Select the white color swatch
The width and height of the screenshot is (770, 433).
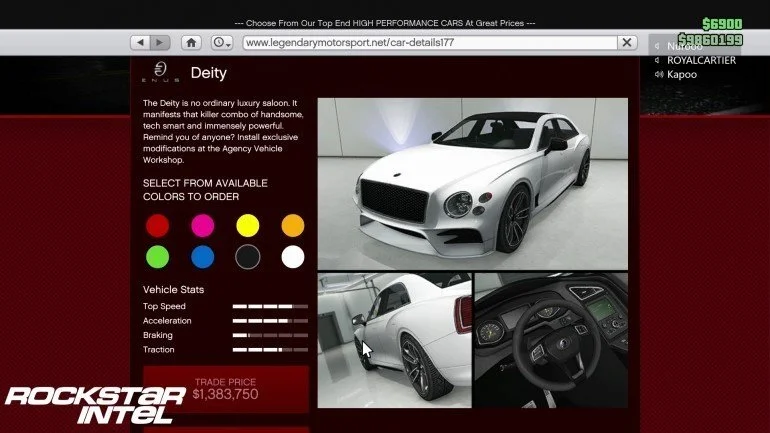(x=293, y=257)
